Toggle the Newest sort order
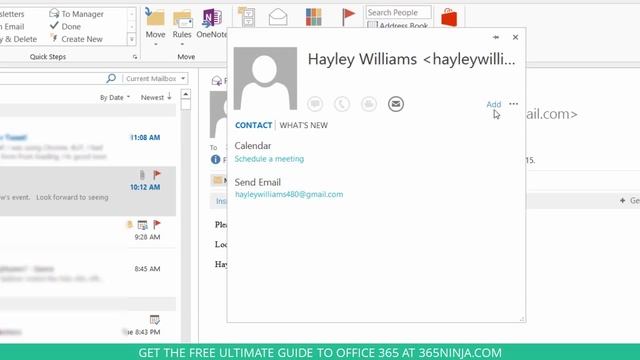The width and height of the screenshot is (640, 360). 156,97
